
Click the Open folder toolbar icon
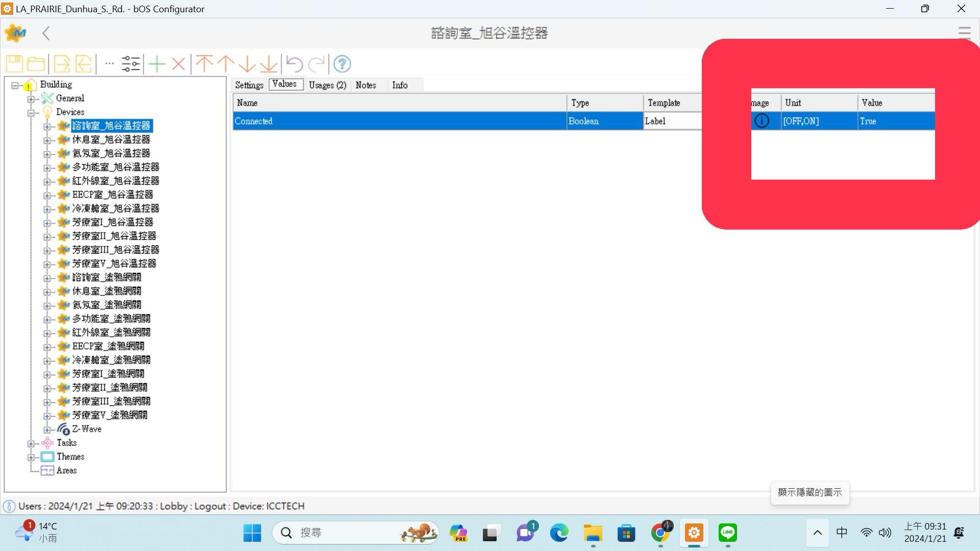click(36, 64)
